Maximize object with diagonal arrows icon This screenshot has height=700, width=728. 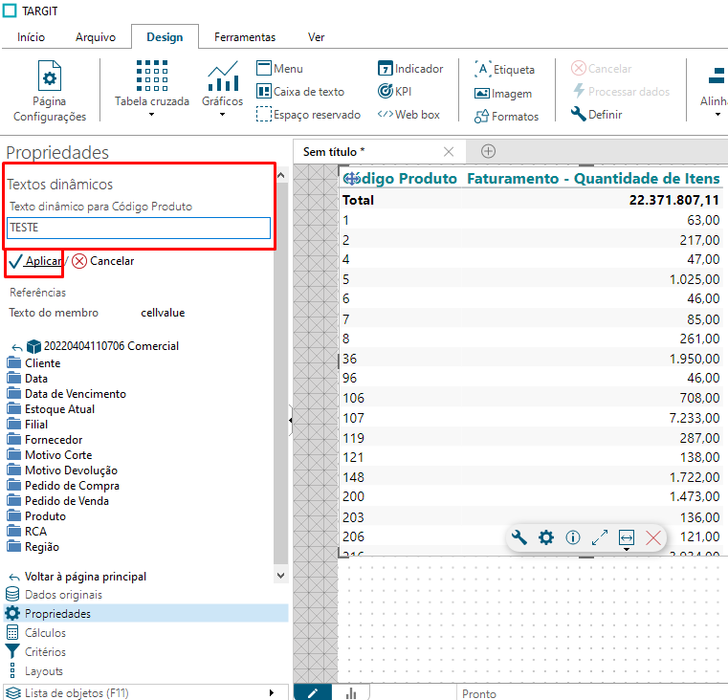600,537
